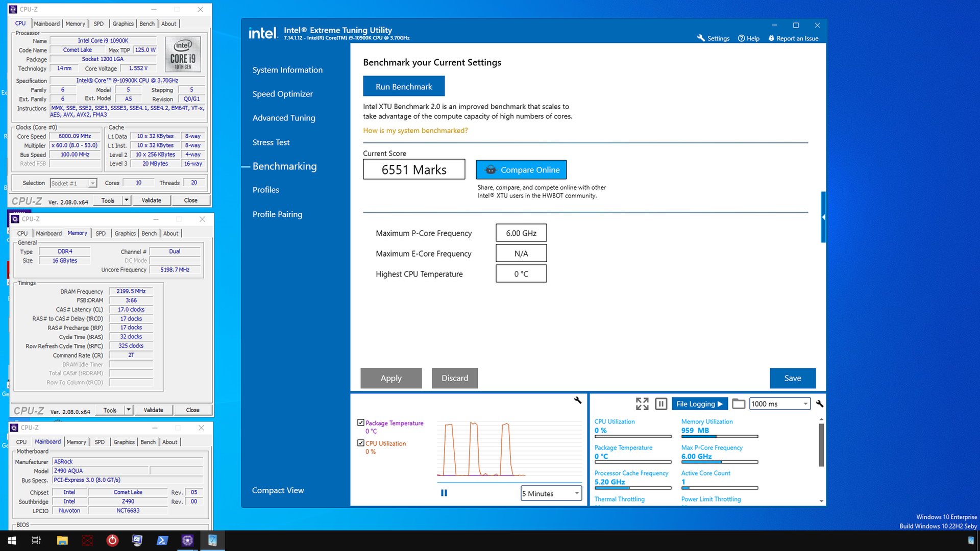Click the side panel expand arrow
The image size is (980, 551).
(x=823, y=217)
